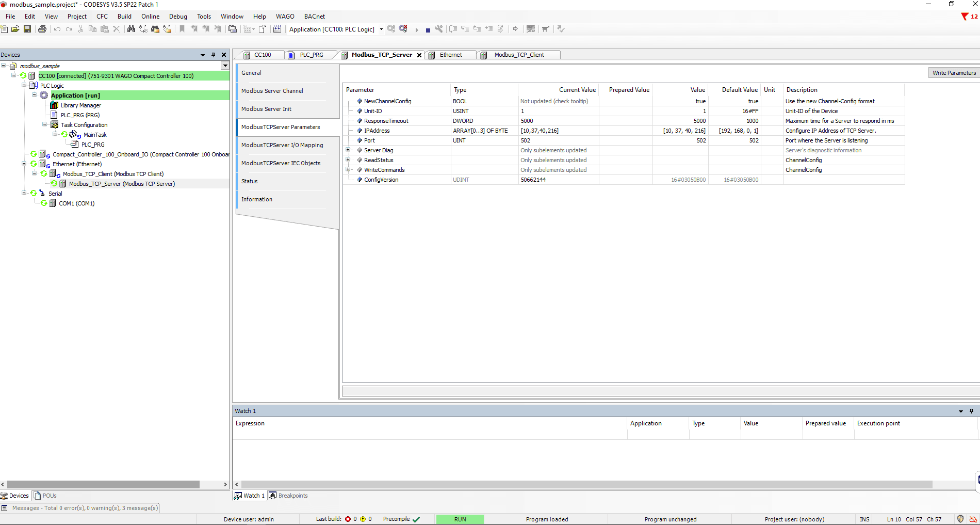Click the Logout gear icon with red X

[x=403, y=29]
